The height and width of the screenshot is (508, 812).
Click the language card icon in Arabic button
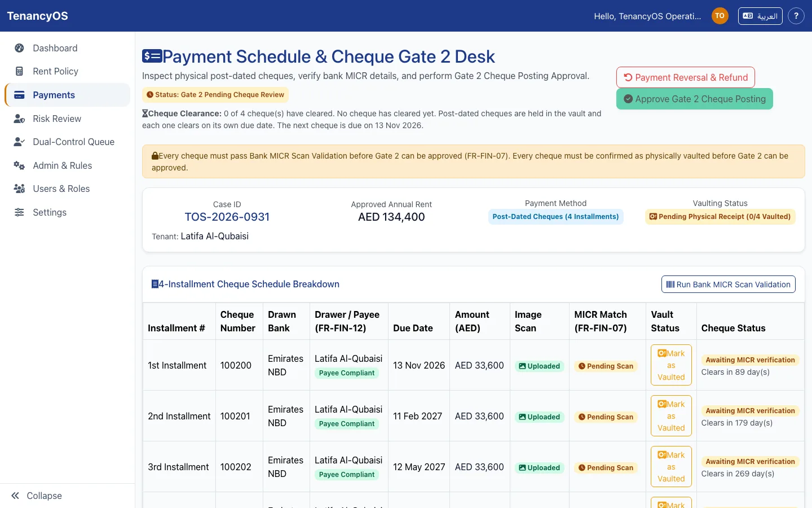pyautogui.click(x=748, y=16)
